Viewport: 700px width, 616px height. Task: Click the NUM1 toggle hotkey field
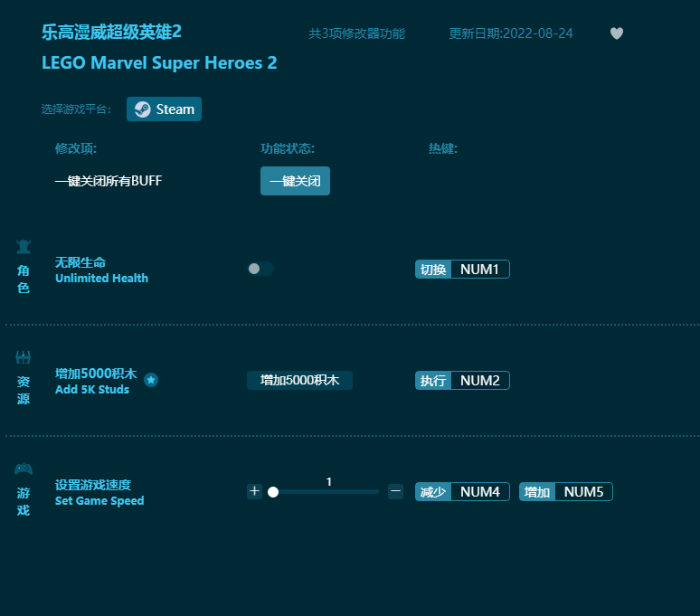(480, 270)
